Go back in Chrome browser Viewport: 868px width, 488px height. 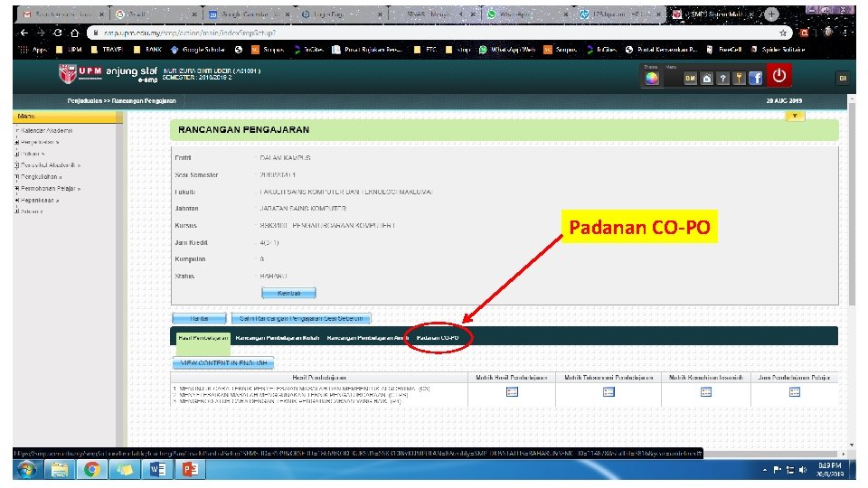click(24, 33)
